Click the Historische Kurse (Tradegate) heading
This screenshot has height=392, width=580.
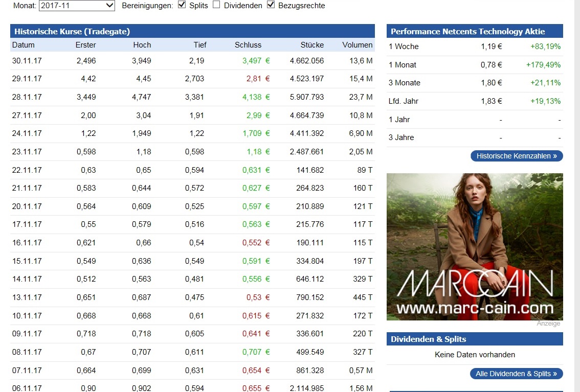[72, 31]
